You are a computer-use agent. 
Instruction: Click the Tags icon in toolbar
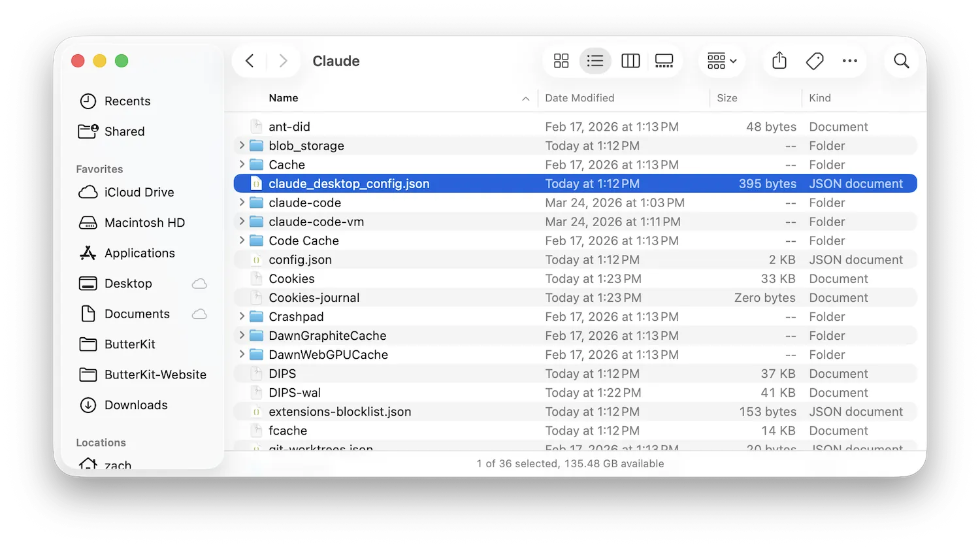tap(814, 60)
